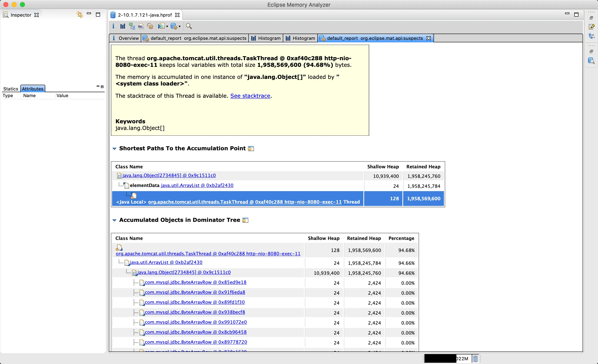Collapse the Accumulated Objects in Dominator Tree section

click(x=114, y=220)
